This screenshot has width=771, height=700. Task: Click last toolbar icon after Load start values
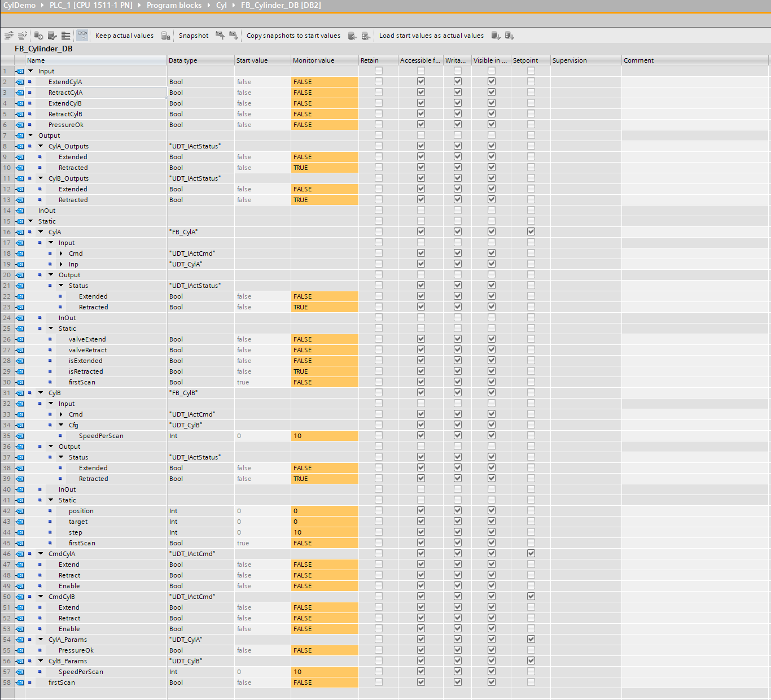point(510,36)
